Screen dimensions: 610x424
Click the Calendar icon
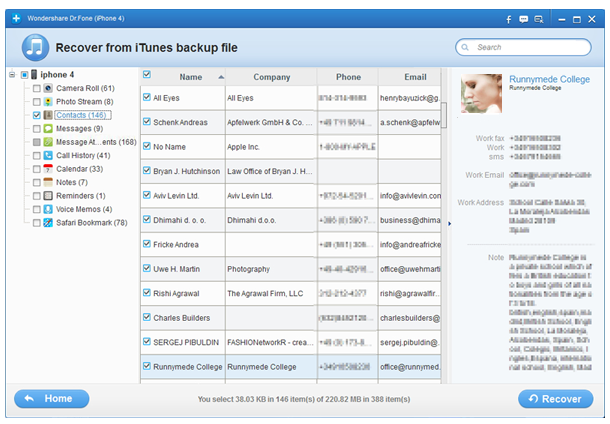[x=48, y=169]
